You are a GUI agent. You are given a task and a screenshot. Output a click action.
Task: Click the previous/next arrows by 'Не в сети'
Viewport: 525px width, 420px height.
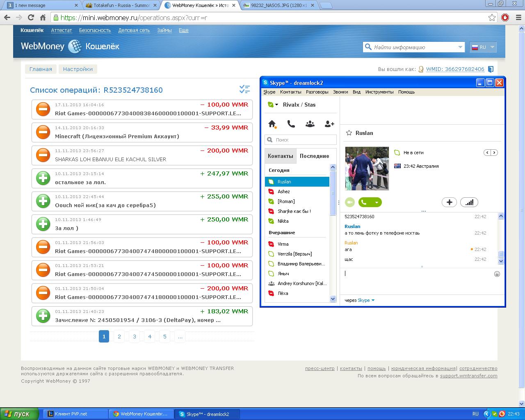[x=491, y=153]
